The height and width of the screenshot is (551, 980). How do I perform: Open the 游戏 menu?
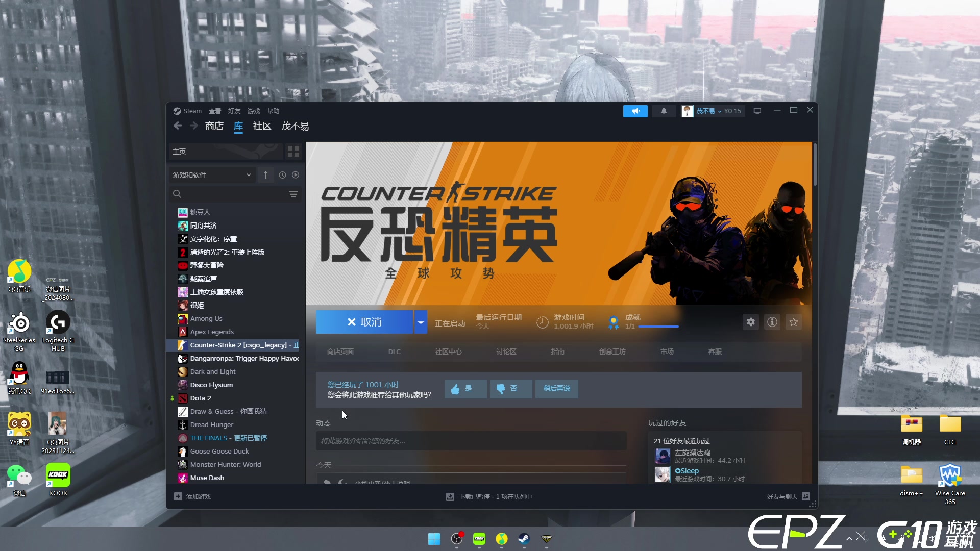254,111
